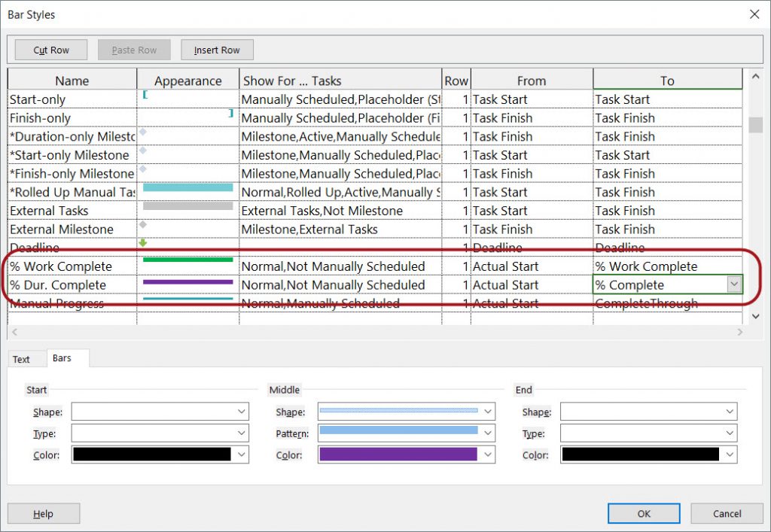Confirm with the OK button

point(644,513)
